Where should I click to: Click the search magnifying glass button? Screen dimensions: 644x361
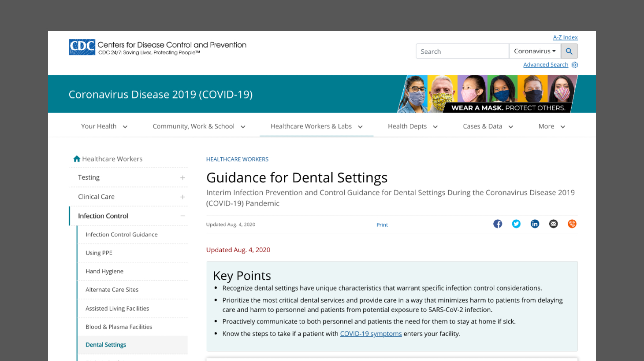tap(569, 51)
